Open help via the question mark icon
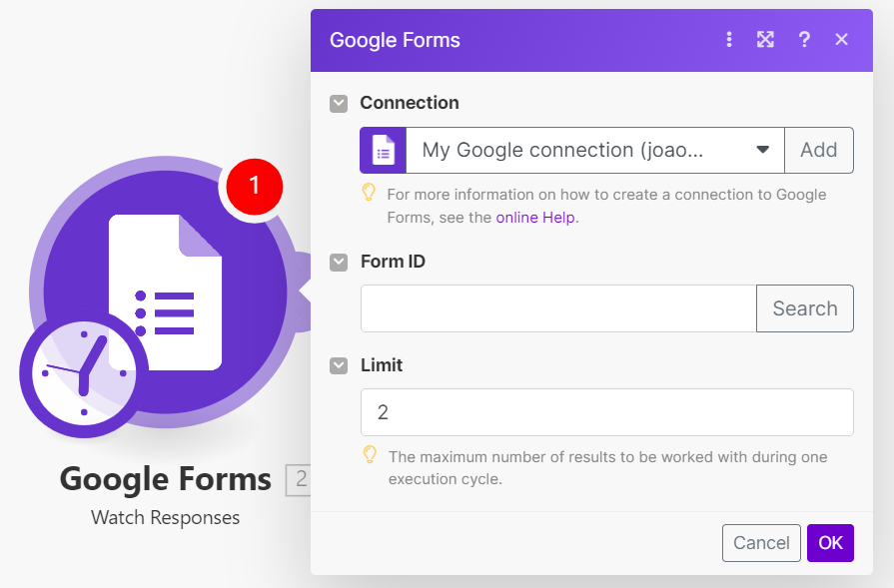This screenshot has height=588, width=894. click(804, 39)
